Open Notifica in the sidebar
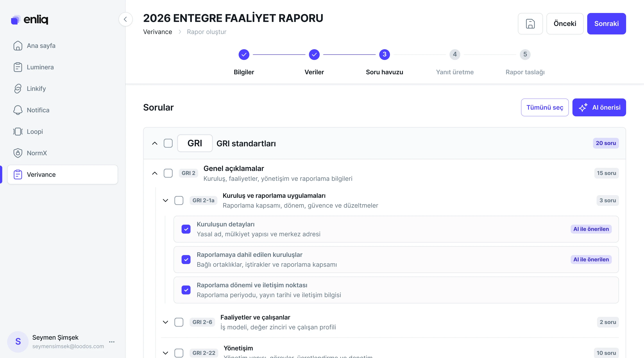This screenshot has width=644, height=358. point(63,110)
